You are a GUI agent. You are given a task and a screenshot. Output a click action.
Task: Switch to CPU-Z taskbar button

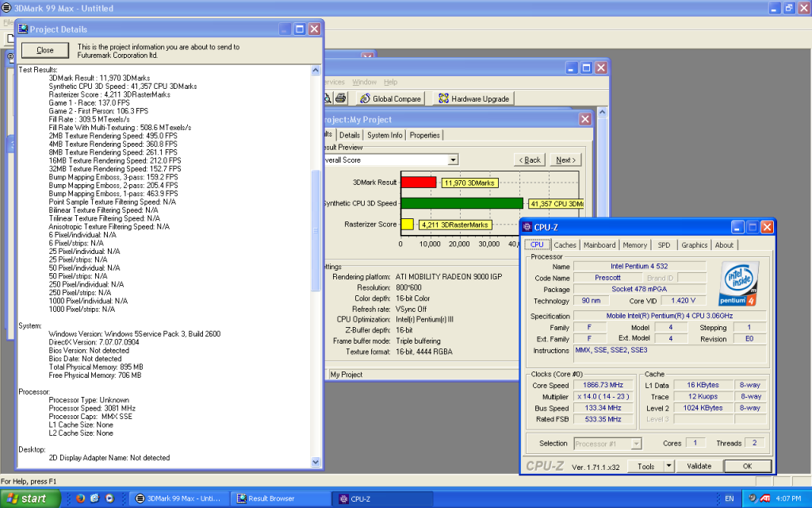click(x=383, y=498)
